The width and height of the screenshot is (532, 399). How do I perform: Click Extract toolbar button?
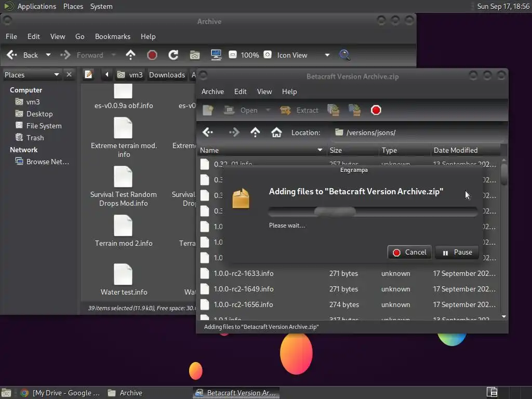[299, 110]
